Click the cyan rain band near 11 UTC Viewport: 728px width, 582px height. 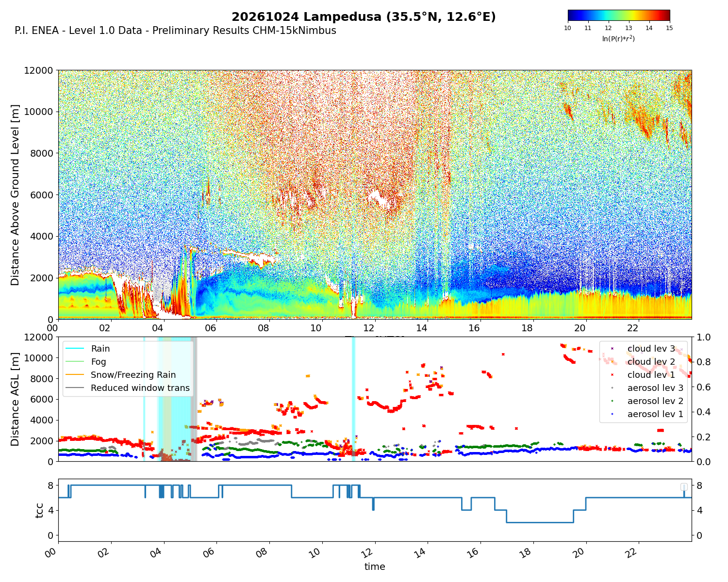point(353,399)
